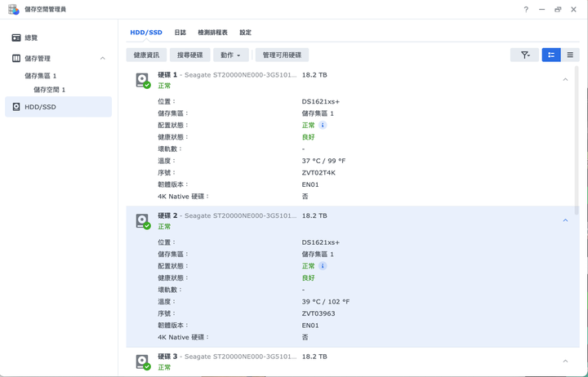The height and width of the screenshot is (377, 588).
Task: Collapse the 硬碟 3 details chevron
Action: [565, 361]
